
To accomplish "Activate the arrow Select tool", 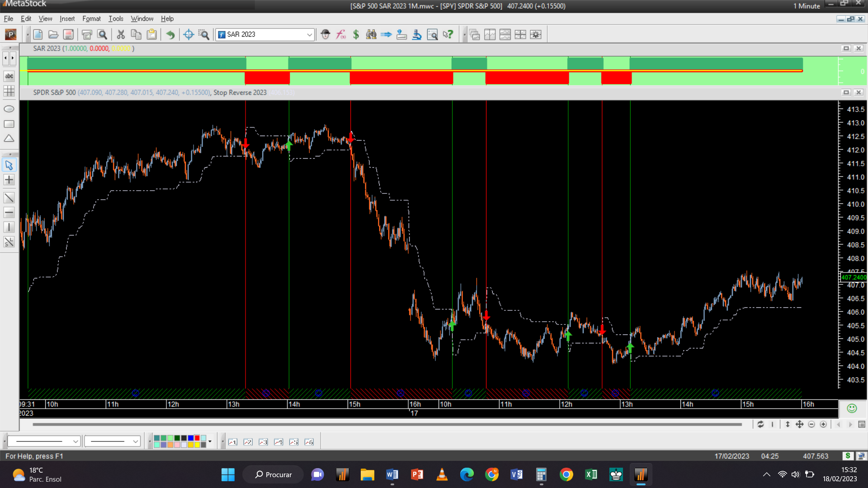I will (9, 165).
